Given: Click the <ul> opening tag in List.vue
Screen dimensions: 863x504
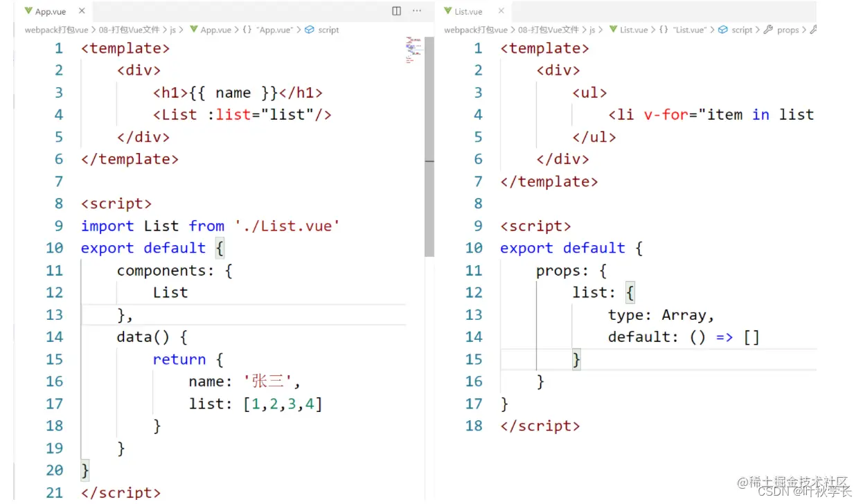Looking at the screenshot, I should point(589,93).
